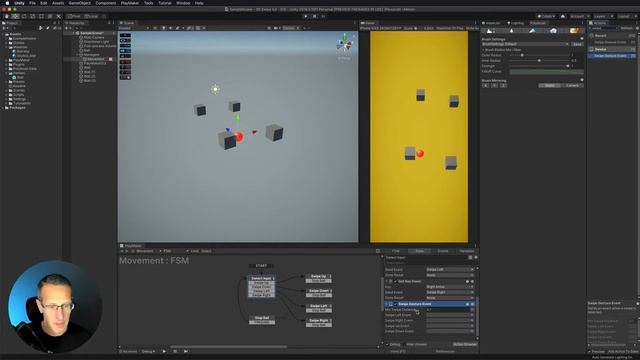Image resolution: width=640 pixels, height=360 pixels.
Task: Toggle the Swipe Gesture Event action checkbox
Action: tap(396, 304)
